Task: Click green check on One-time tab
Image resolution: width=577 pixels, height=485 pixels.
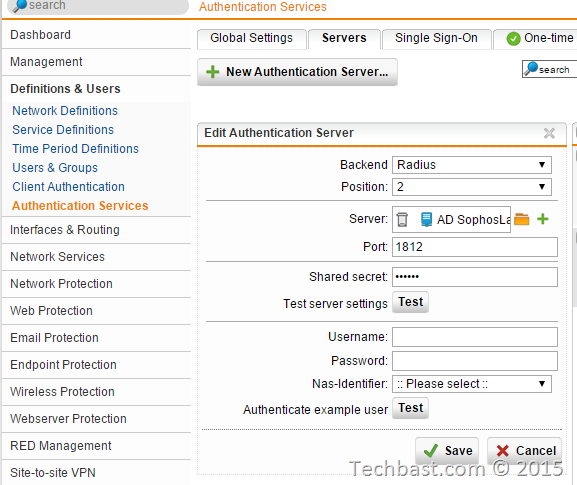Action: tap(513, 39)
